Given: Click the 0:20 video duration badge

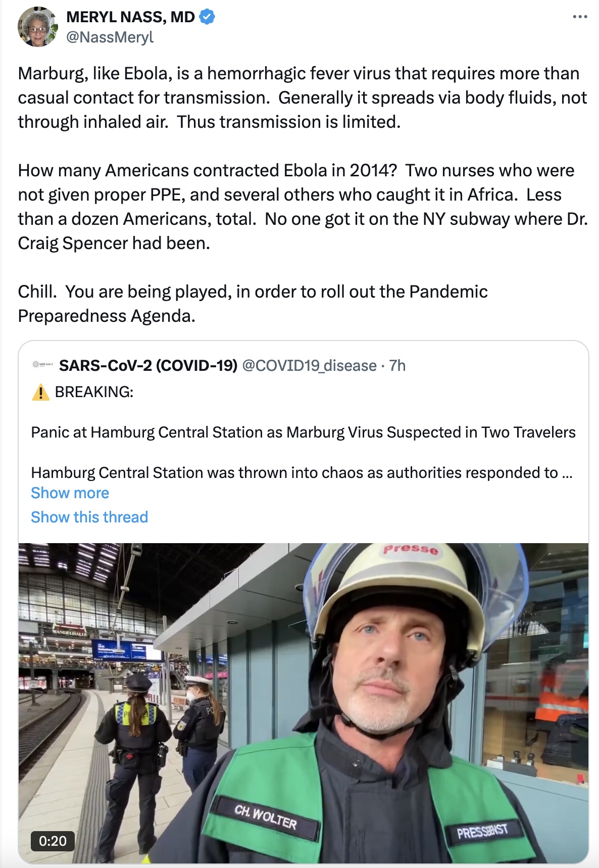Looking at the screenshot, I should point(53,841).
